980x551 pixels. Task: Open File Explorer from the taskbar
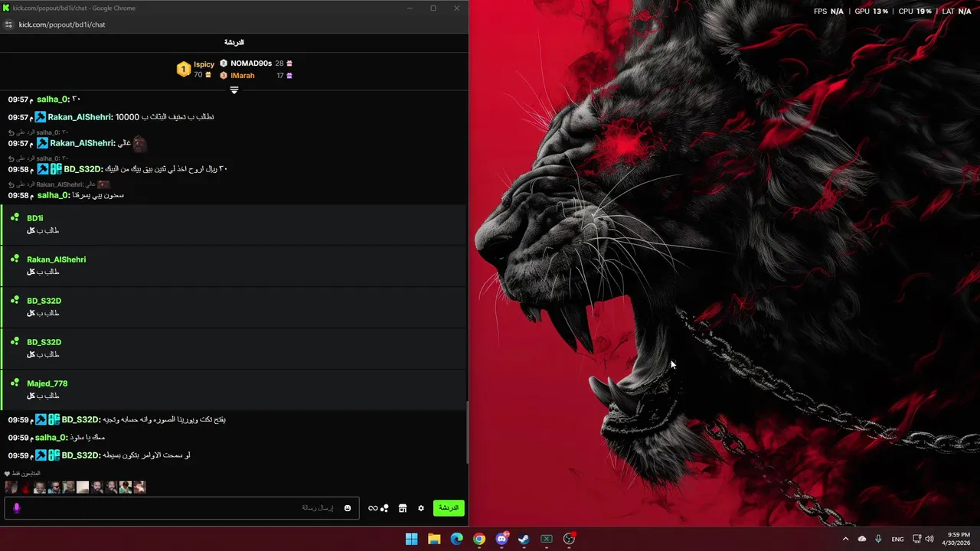[434, 539]
